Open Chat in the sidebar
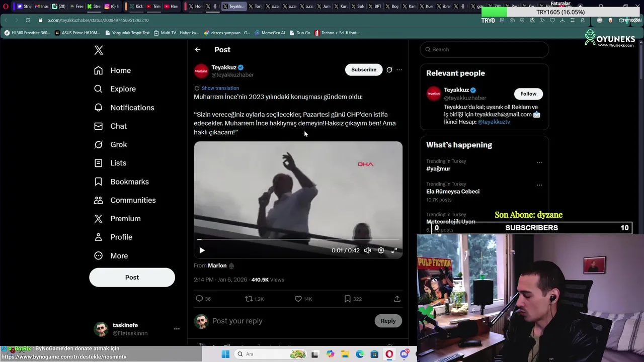 pyautogui.click(x=111, y=126)
